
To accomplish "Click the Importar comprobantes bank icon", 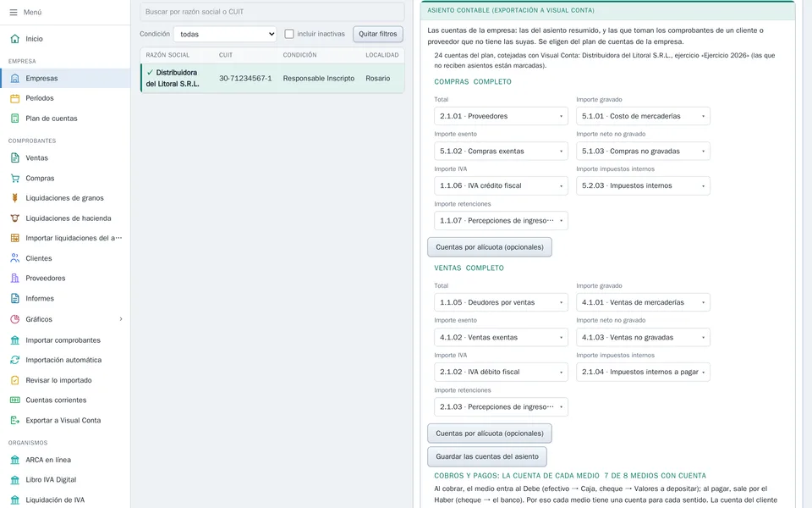I will [x=15, y=340].
